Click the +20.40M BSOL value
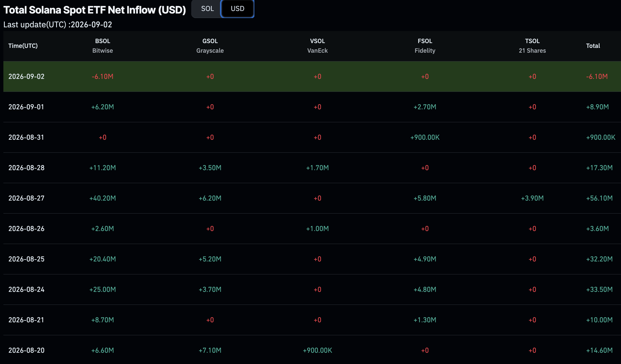Viewport: 621px width, 364px height. click(x=103, y=259)
